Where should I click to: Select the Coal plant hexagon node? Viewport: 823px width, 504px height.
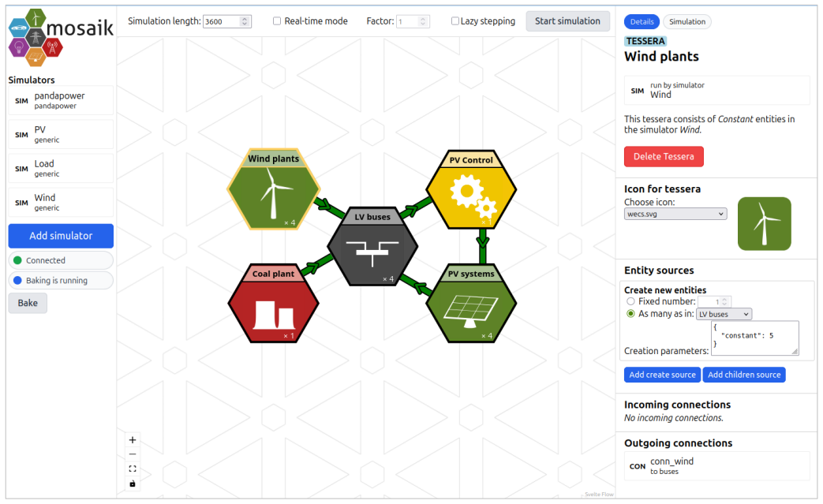[x=274, y=304]
